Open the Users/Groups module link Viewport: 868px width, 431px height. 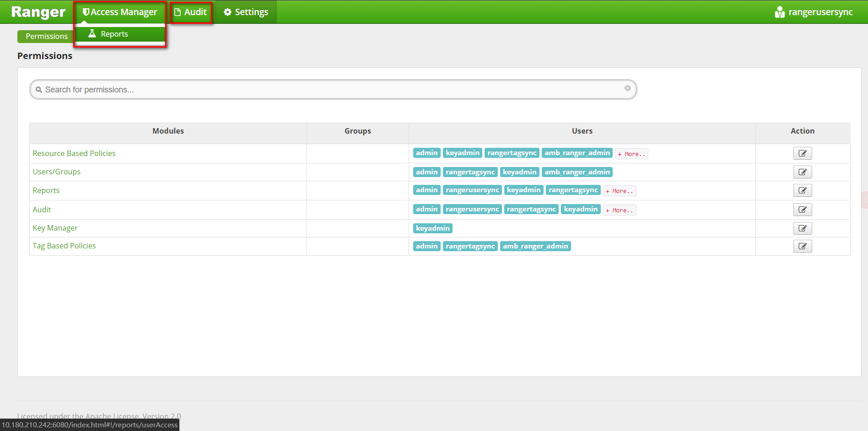57,172
